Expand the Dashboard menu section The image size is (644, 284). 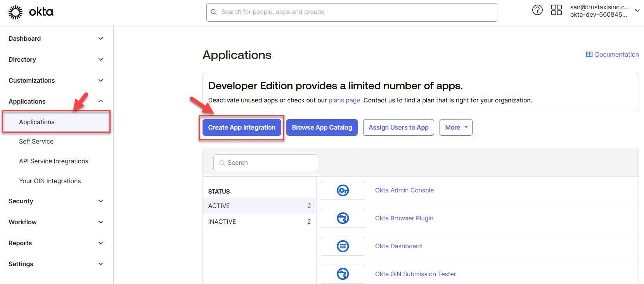[x=101, y=38]
